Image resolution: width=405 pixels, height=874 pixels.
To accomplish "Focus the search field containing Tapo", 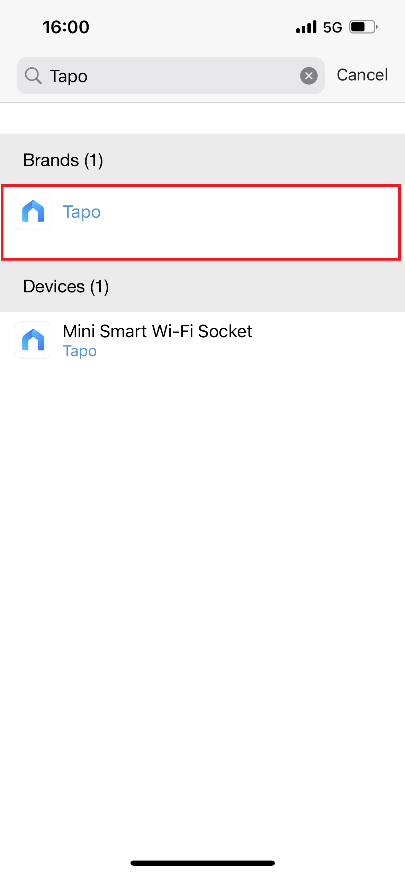I will click(170, 75).
